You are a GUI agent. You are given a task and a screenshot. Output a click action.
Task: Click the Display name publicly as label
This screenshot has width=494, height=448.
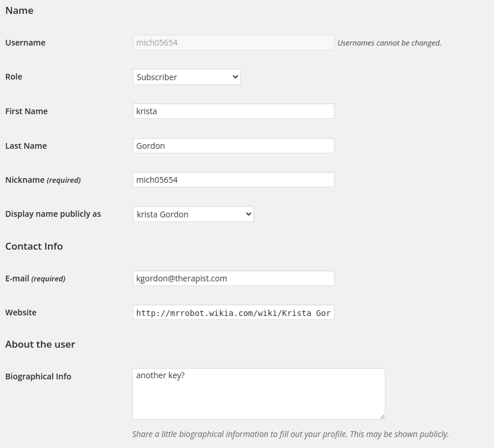(53, 214)
